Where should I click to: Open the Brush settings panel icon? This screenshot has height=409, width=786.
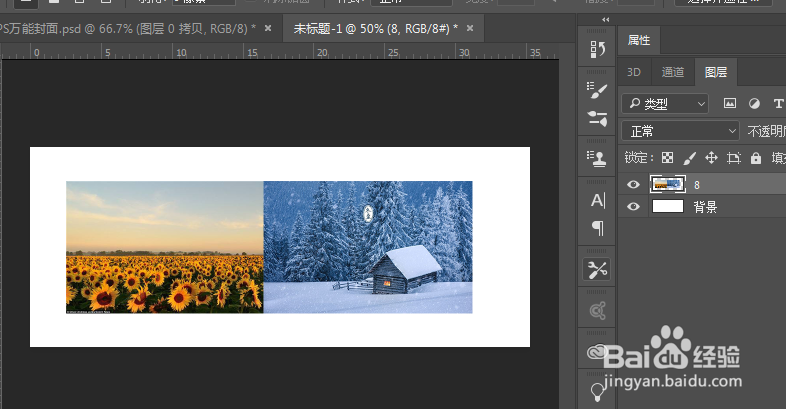[597, 90]
